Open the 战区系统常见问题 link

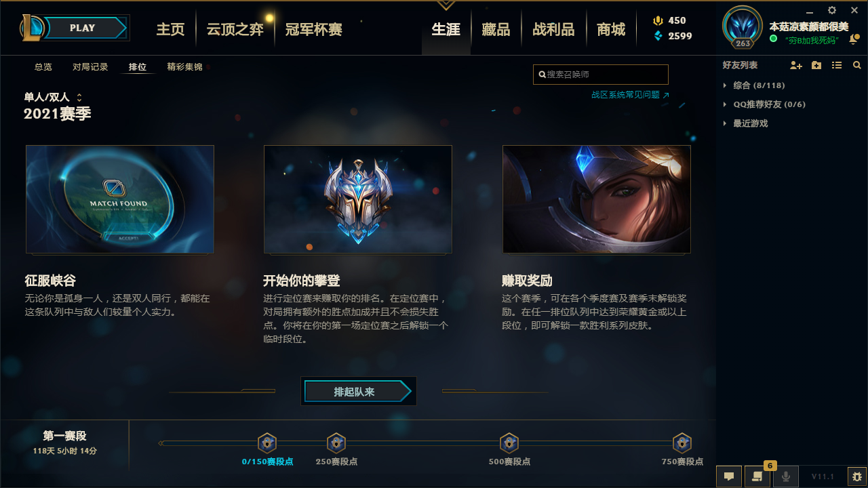point(630,95)
